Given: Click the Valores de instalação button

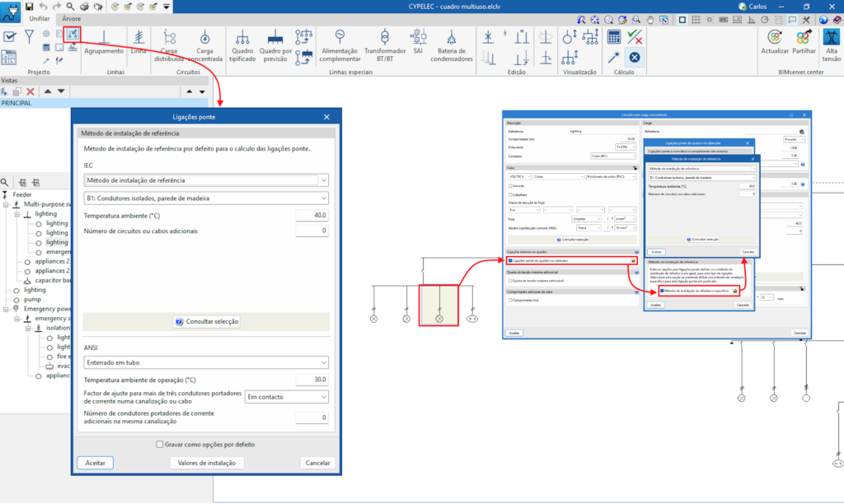Looking at the screenshot, I should pos(207,463).
